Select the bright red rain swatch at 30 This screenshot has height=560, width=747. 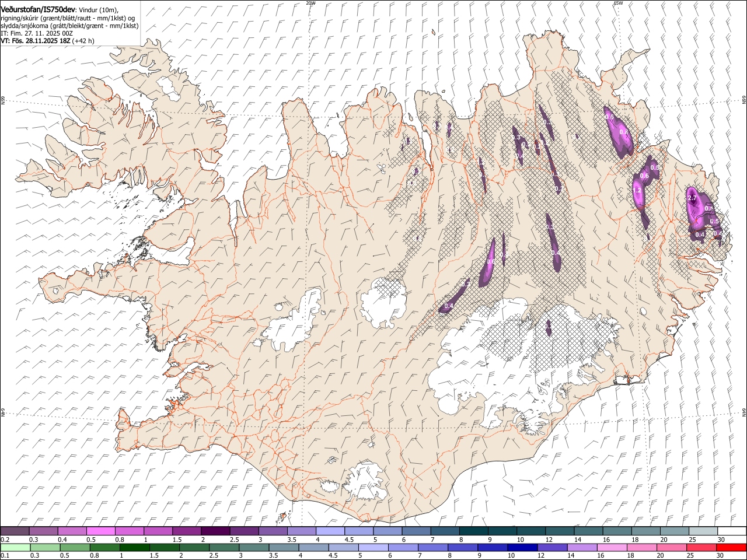pyautogui.click(x=731, y=548)
